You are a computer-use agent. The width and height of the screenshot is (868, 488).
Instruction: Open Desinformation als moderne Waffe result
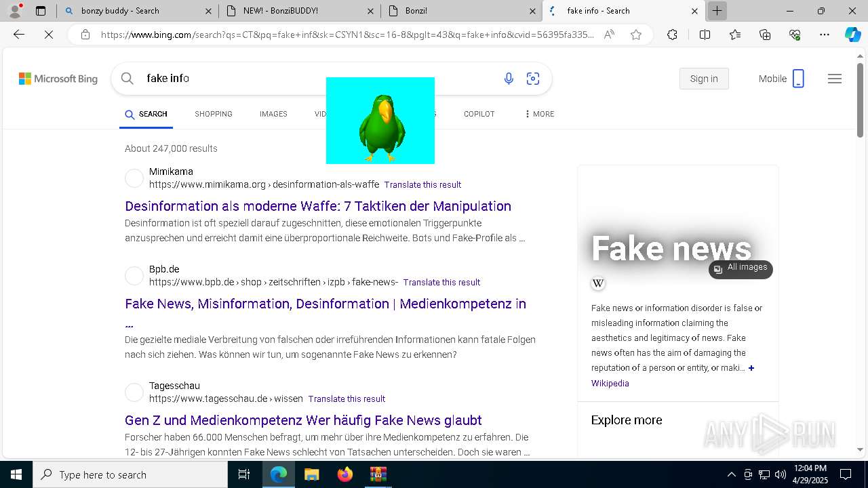coord(318,206)
